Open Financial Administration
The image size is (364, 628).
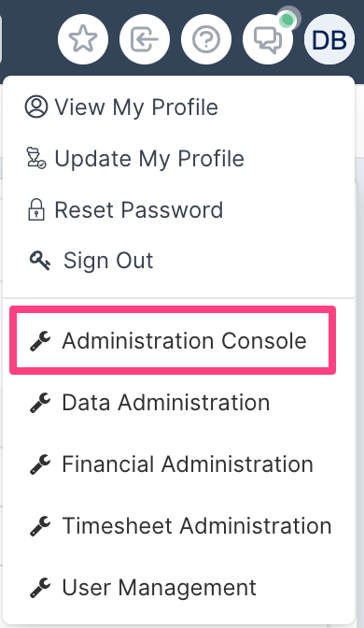pyautogui.click(x=171, y=464)
